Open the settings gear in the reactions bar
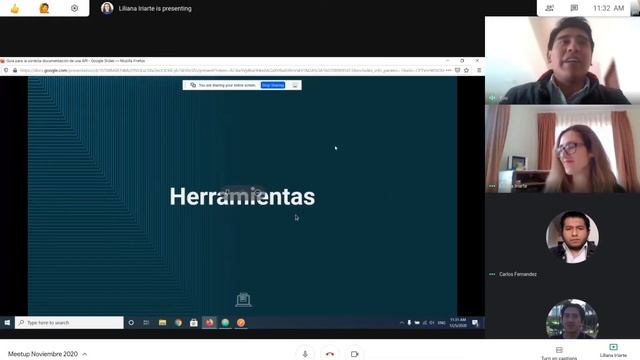640x360 pixels. tap(74, 8)
